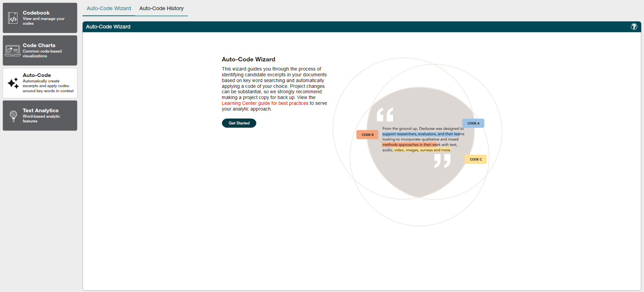The width and height of the screenshot is (644, 292).
Task: Click the Get Started button
Action: (x=239, y=123)
